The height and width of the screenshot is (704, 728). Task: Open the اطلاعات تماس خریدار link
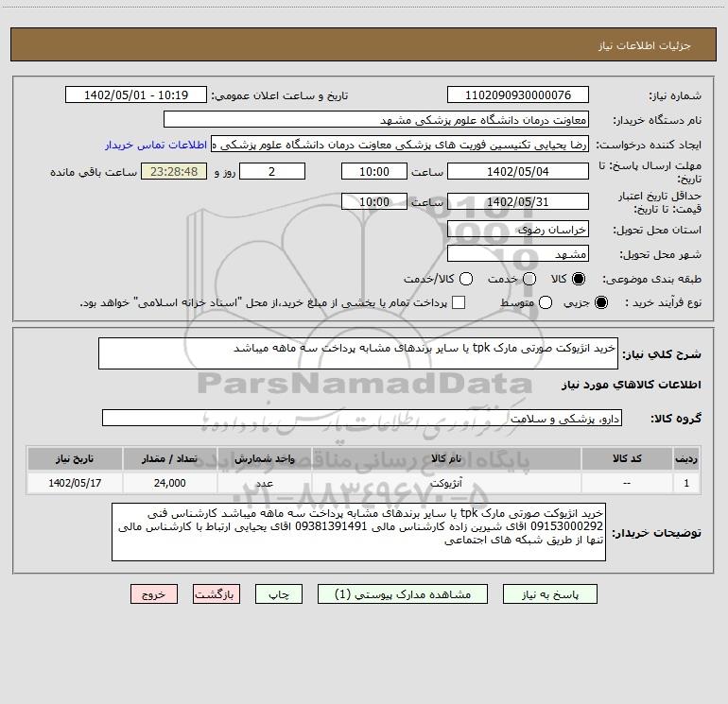[156, 145]
